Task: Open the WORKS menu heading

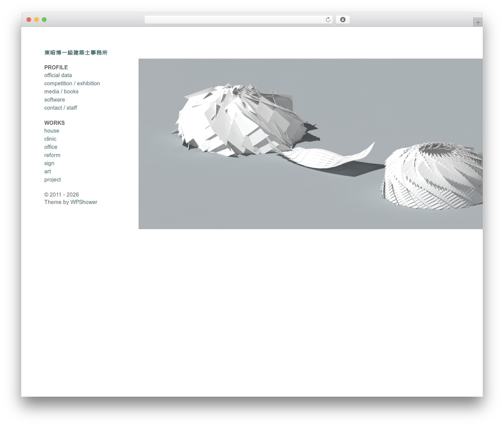Action: coord(54,123)
